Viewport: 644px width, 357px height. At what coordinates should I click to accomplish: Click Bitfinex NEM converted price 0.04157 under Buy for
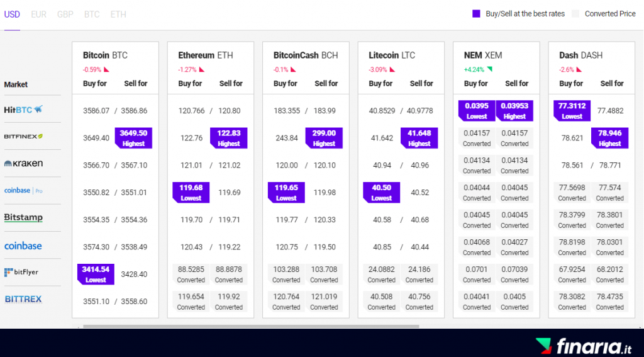pyautogui.click(x=477, y=138)
